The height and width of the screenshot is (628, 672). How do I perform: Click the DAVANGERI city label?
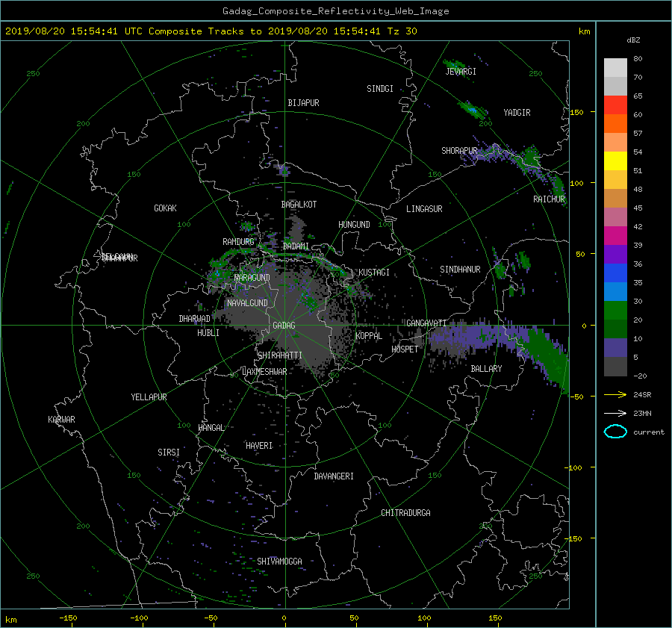click(334, 476)
